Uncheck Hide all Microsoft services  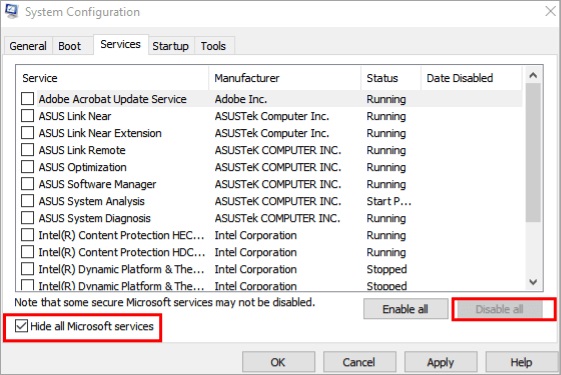click(21, 326)
